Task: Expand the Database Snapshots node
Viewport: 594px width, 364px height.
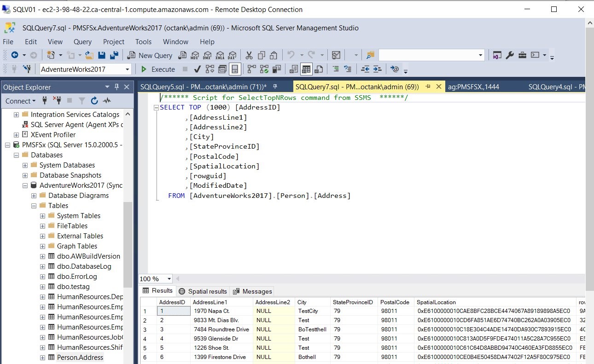Action: point(25,175)
